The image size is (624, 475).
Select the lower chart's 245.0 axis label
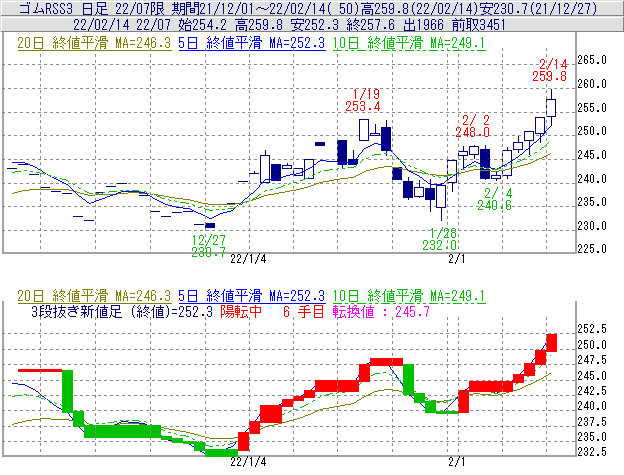pyautogui.click(x=592, y=376)
